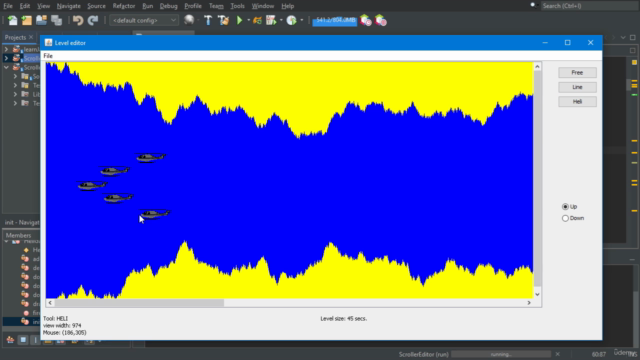Click the horizontal scrollbar left arrow
This screenshot has width=640, height=360.
[50, 303]
